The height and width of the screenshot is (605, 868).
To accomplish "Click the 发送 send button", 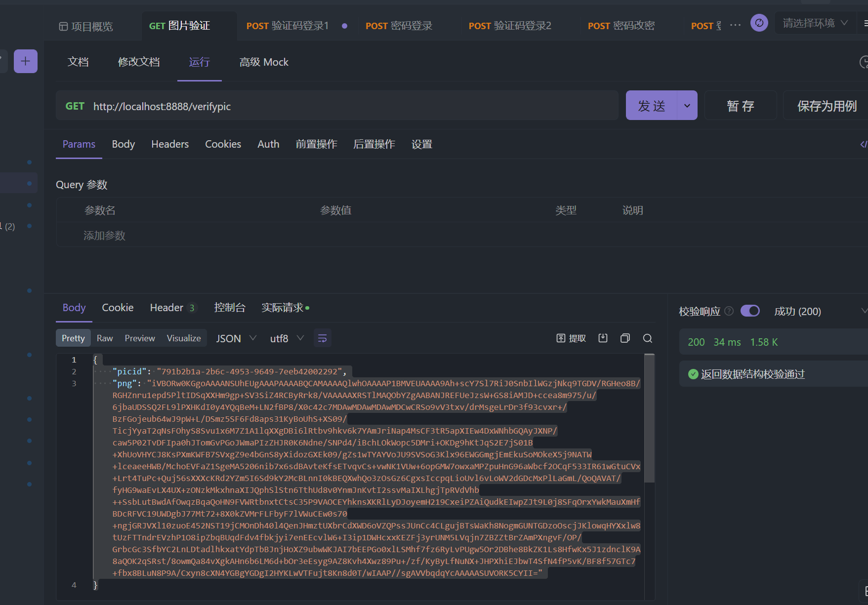I will point(651,105).
